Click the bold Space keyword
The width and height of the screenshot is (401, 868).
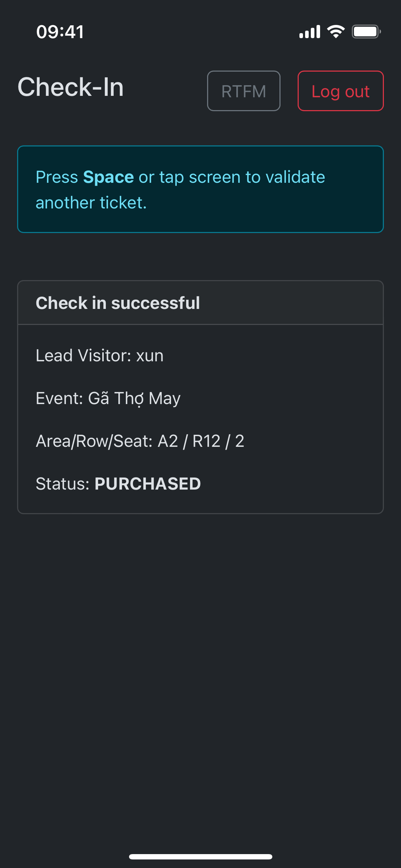coord(108,177)
